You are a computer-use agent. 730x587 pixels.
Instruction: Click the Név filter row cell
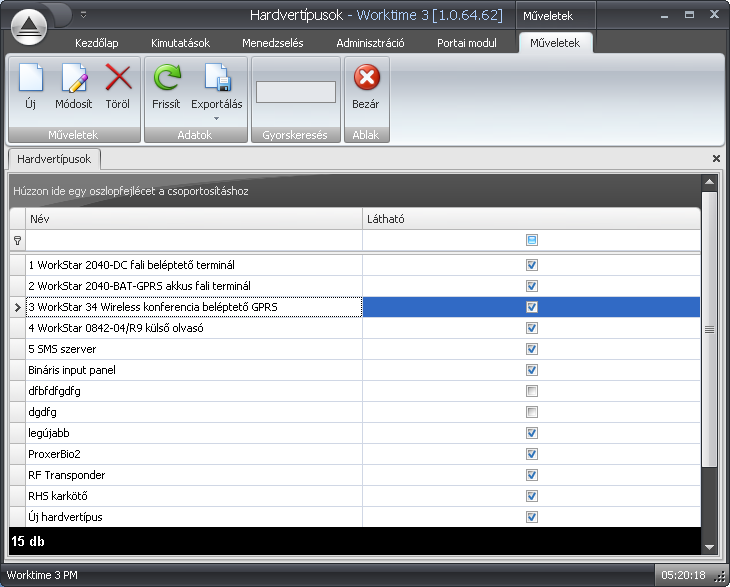(194, 241)
